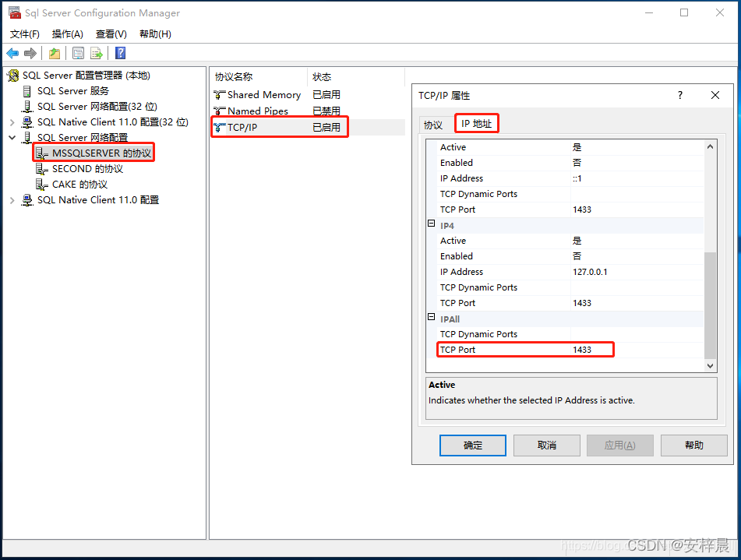The width and height of the screenshot is (741, 560).
Task: Click the 帮助 button in dialog
Action: pyautogui.click(x=693, y=446)
